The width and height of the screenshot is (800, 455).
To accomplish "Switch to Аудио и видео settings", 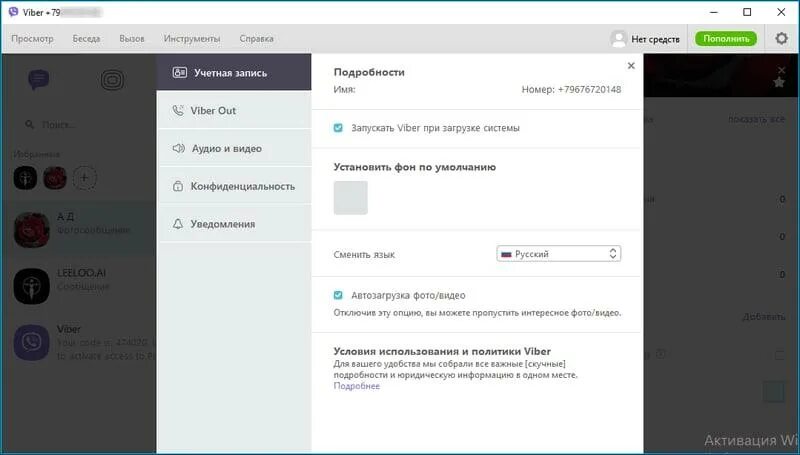I will pyautogui.click(x=234, y=148).
